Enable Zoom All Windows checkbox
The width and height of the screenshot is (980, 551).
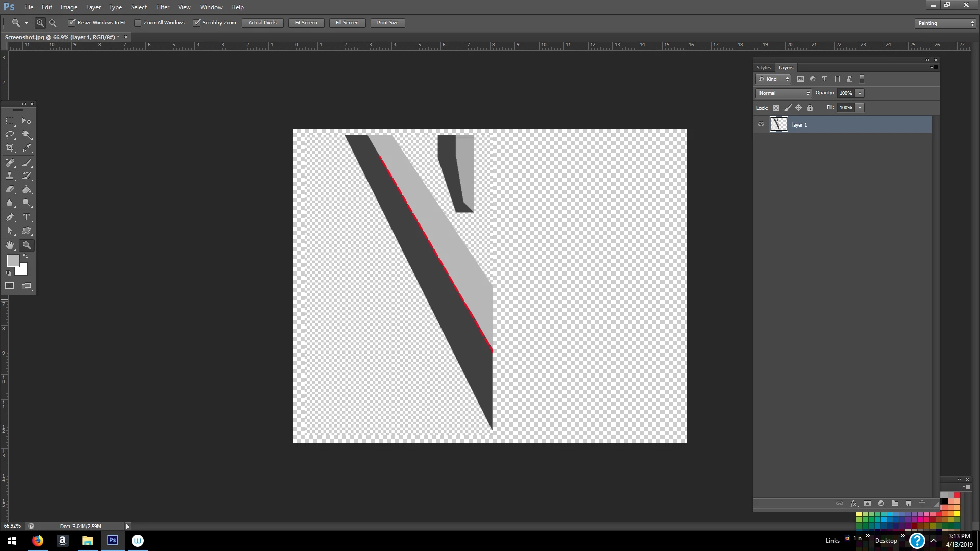(x=138, y=23)
